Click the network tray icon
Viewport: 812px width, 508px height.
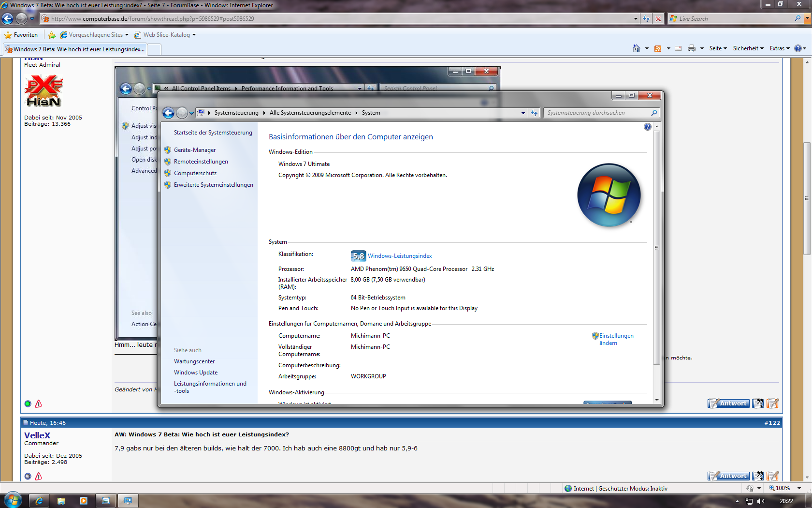[749, 501]
